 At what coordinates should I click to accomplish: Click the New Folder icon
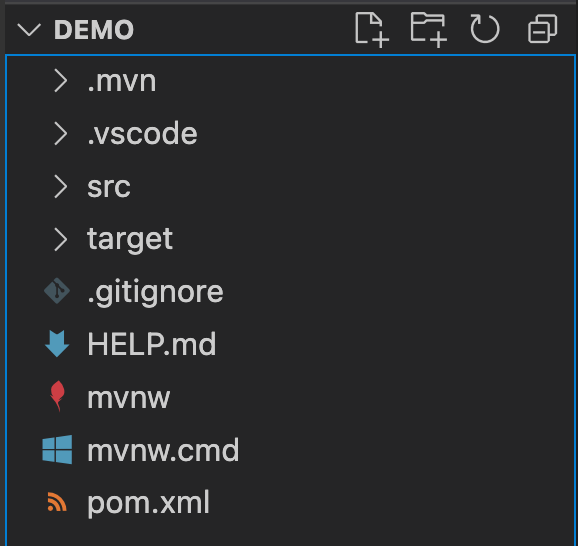pyautogui.click(x=429, y=29)
